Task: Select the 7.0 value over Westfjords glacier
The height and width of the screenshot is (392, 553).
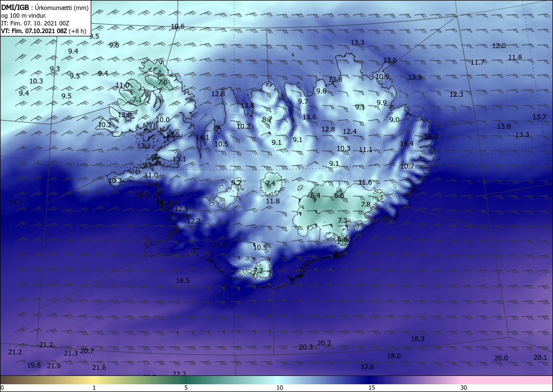Action: point(163,82)
